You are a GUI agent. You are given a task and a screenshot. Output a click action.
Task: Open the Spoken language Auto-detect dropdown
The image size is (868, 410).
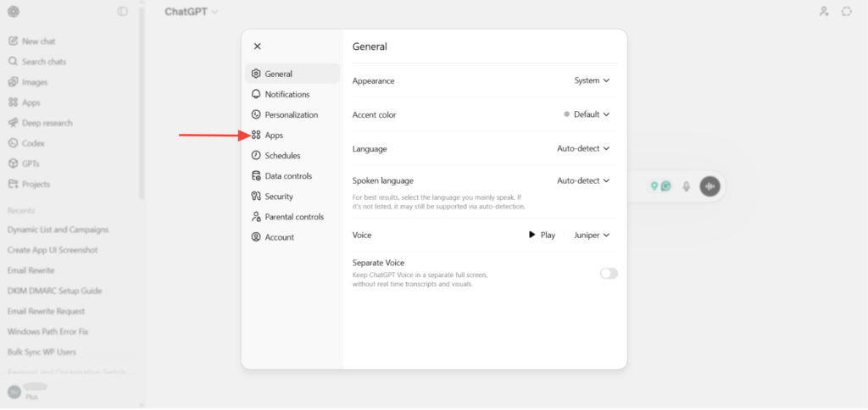pos(583,181)
